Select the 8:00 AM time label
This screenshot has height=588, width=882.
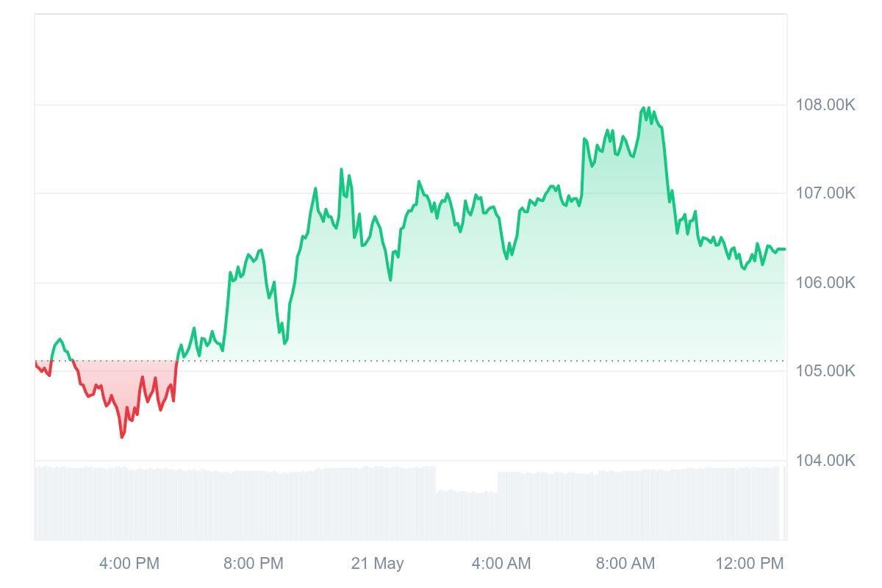(625, 564)
